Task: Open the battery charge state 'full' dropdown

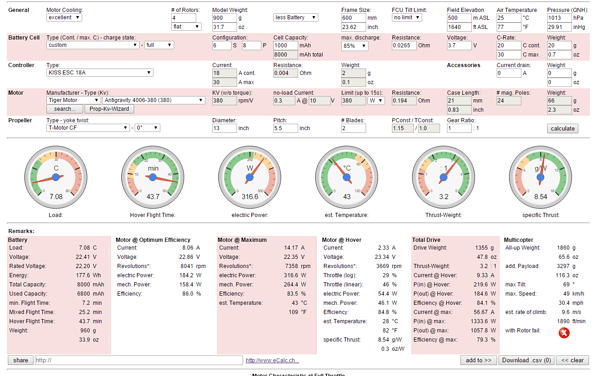Action: (159, 45)
